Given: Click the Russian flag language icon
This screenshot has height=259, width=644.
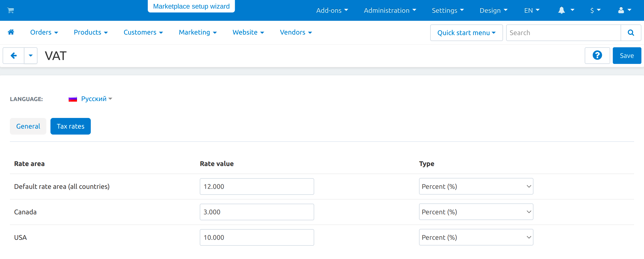Looking at the screenshot, I should point(73,99).
